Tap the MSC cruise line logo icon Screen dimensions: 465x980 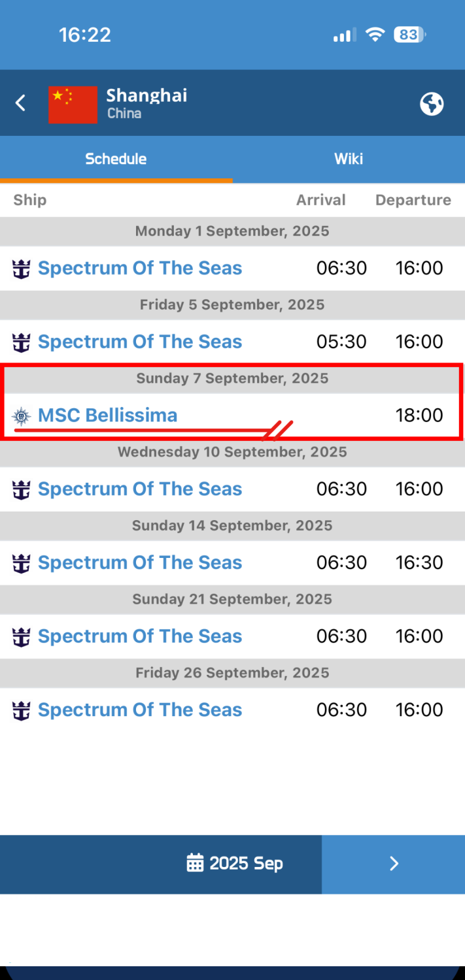[x=22, y=416]
